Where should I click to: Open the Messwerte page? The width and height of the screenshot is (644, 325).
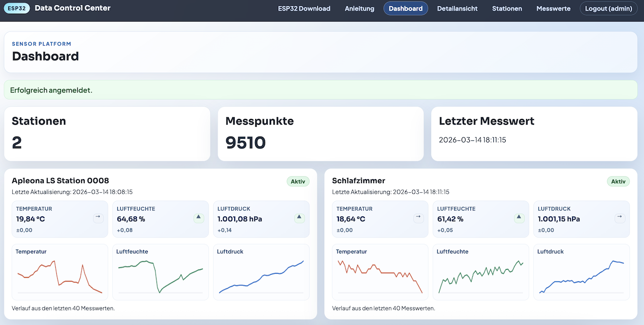click(x=553, y=8)
